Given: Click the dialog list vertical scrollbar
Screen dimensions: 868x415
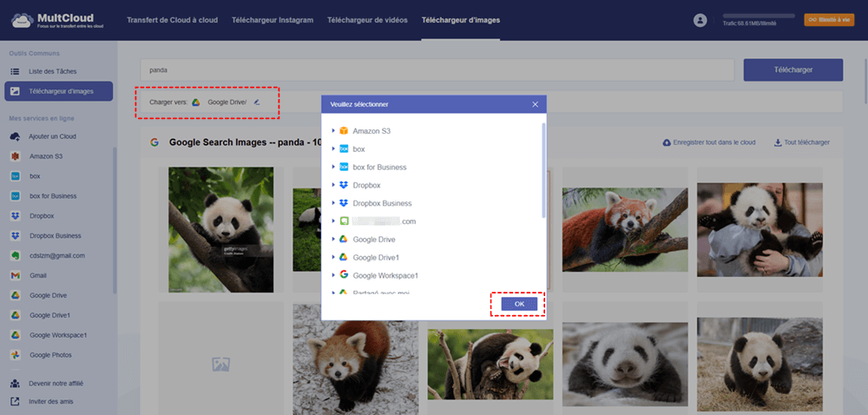Looking at the screenshot, I should click(543, 169).
